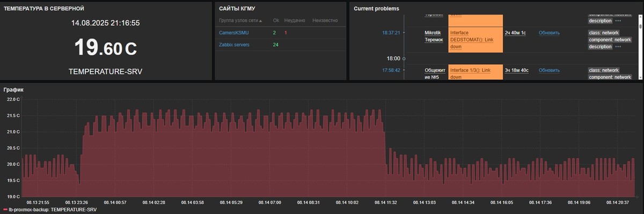This screenshot has height=214, width=644.
Task: Click Ok count 24 for Zabbix servers
Action: [x=276, y=45]
